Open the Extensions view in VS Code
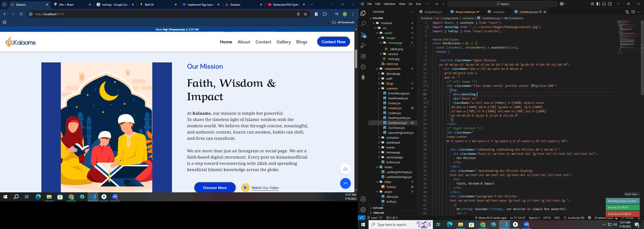The width and height of the screenshot is (644, 229). (363, 56)
